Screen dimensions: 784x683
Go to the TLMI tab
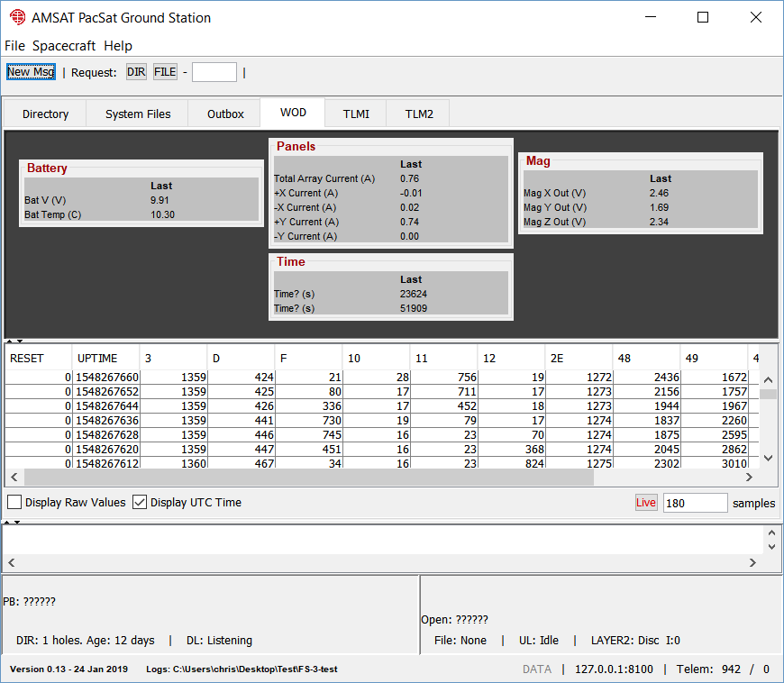click(x=356, y=114)
